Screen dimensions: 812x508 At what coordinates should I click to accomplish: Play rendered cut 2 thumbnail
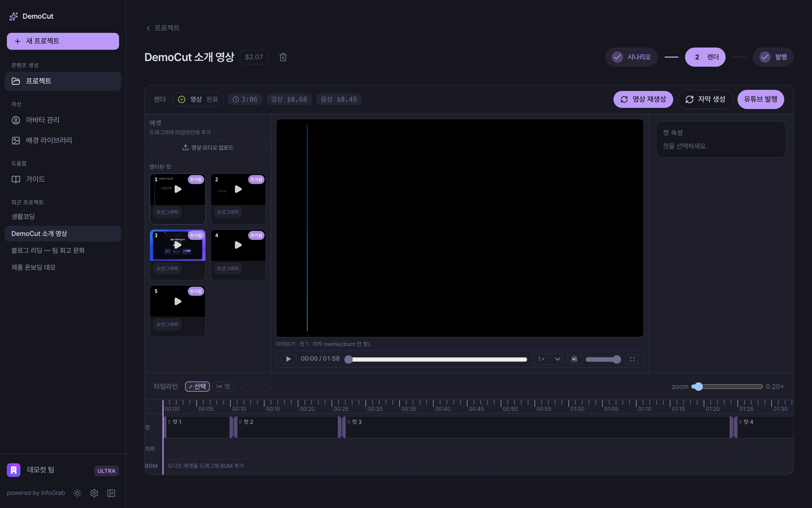click(238, 189)
